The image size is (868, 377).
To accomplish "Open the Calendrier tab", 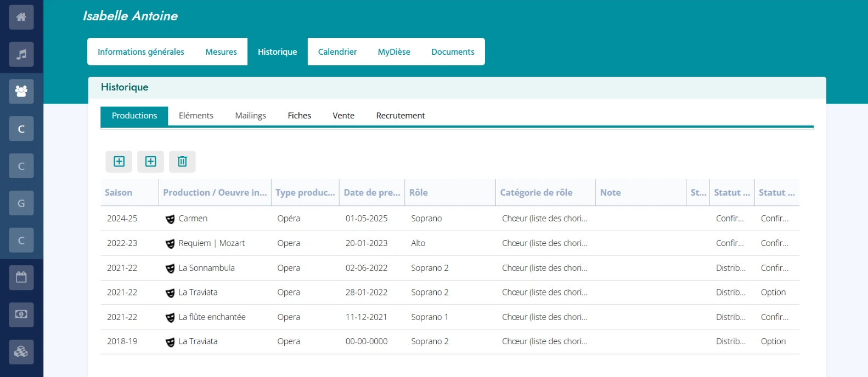I will tap(337, 52).
